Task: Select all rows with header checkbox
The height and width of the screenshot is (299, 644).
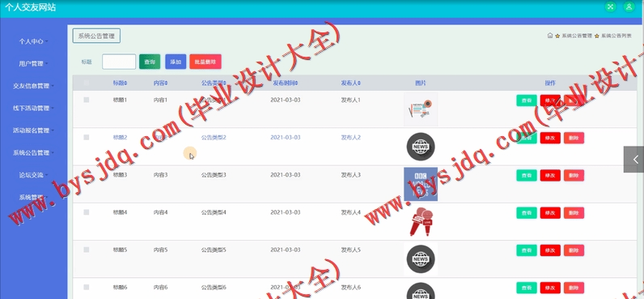Action: (x=87, y=83)
